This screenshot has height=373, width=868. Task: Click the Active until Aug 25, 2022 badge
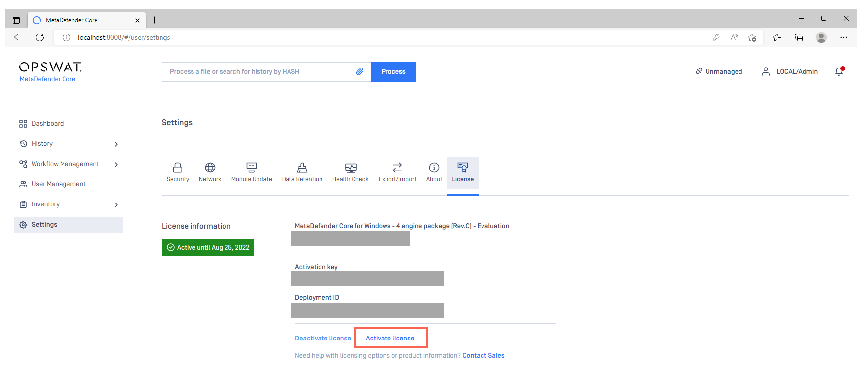pyautogui.click(x=208, y=247)
